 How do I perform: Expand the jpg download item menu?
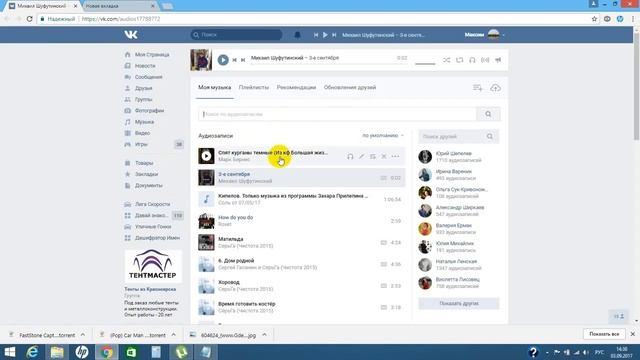(x=264, y=335)
